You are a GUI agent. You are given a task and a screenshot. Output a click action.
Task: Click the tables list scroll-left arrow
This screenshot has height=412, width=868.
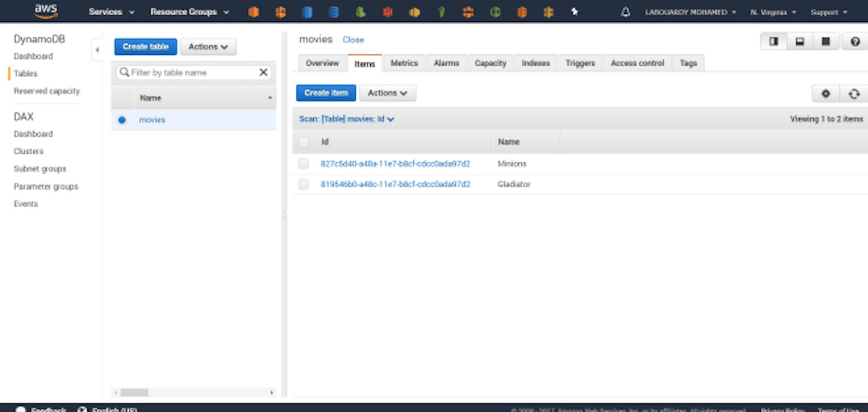coord(116,392)
